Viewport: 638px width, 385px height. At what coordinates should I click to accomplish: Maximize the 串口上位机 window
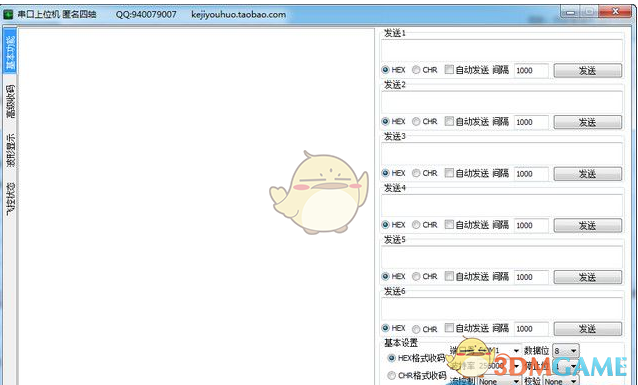pos(588,12)
